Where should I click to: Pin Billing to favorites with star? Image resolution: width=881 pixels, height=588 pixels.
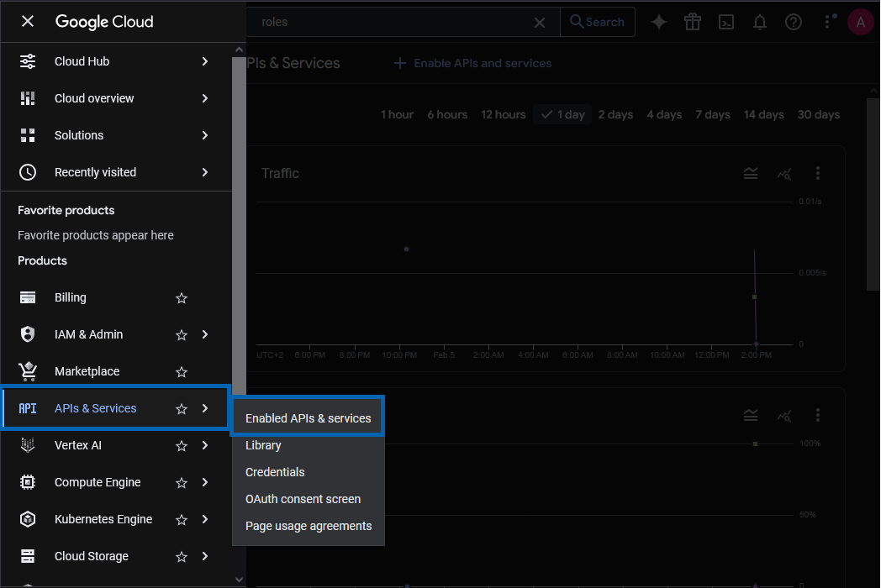[181, 298]
